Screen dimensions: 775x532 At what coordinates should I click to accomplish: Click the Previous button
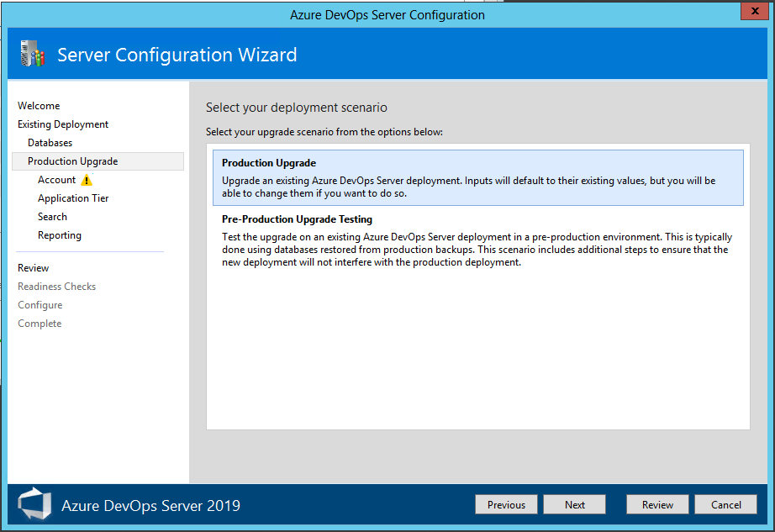(506, 504)
